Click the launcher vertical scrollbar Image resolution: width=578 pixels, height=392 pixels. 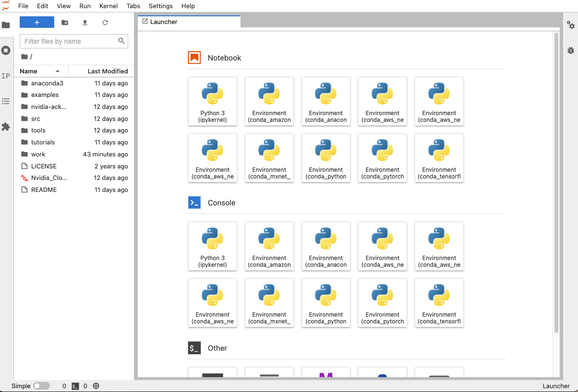[556, 182]
